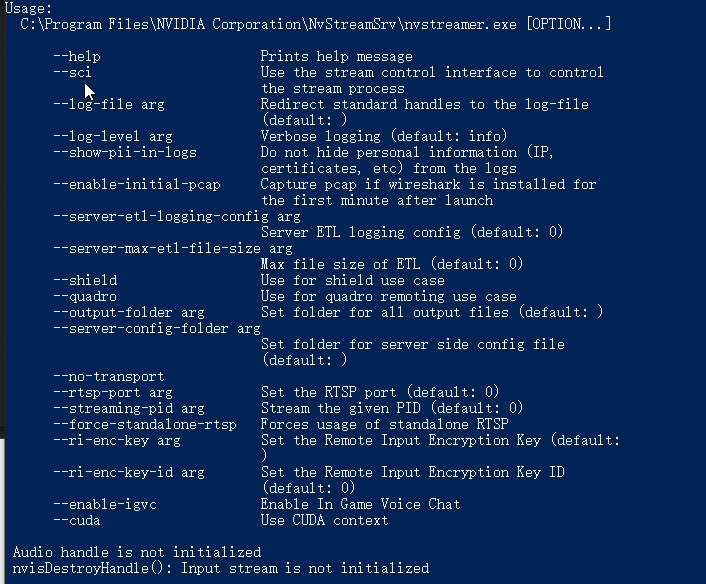Viewport: 706px width, 584px height.
Task: Click the --streaming-pid arg option
Action: pos(129,408)
